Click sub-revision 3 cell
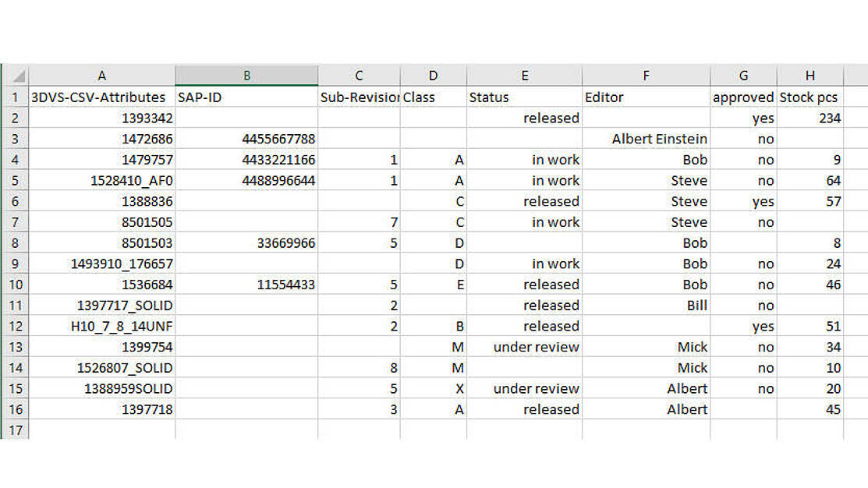The height and width of the screenshot is (488, 868). [x=359, y=409]
